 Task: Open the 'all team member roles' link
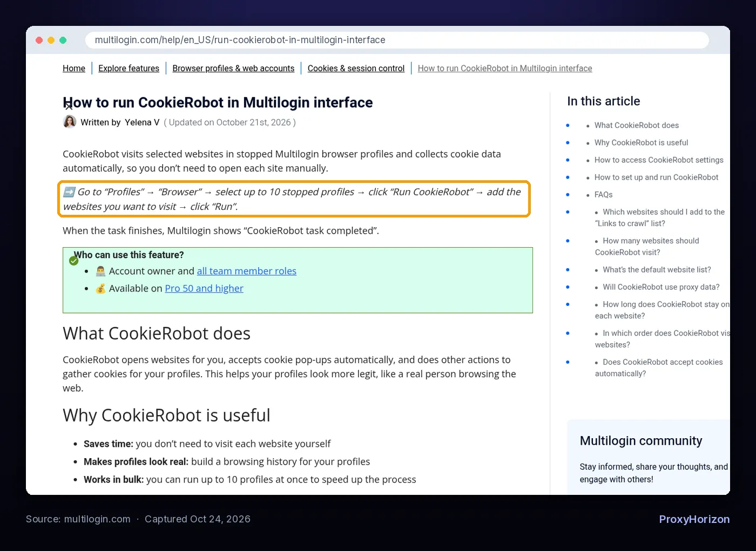point(247,271)
